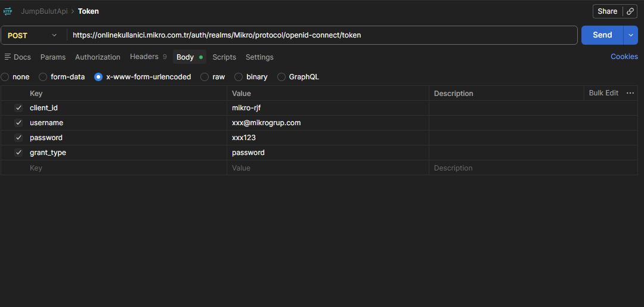Uncheck the client_id row checkbox
The image size is (644, 307).
pos(18,108)
